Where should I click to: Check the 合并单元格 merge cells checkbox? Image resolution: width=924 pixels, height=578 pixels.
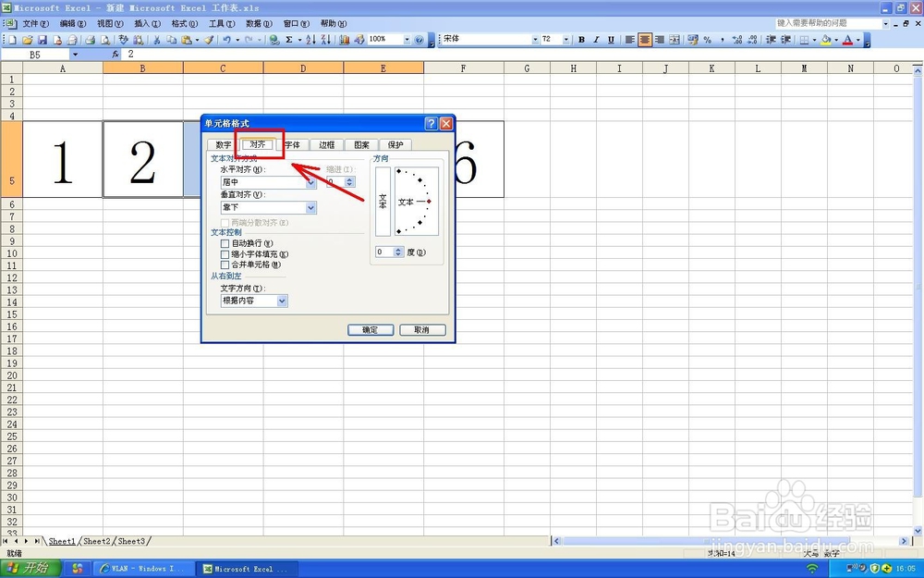point(225,264)
